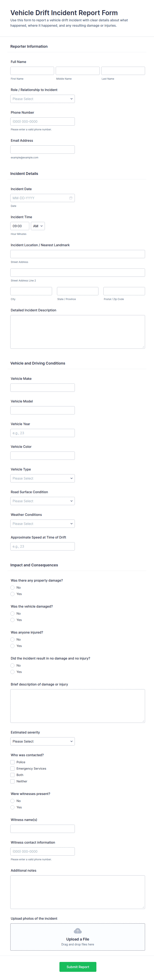Select No for anyone injured

point(13,640)
